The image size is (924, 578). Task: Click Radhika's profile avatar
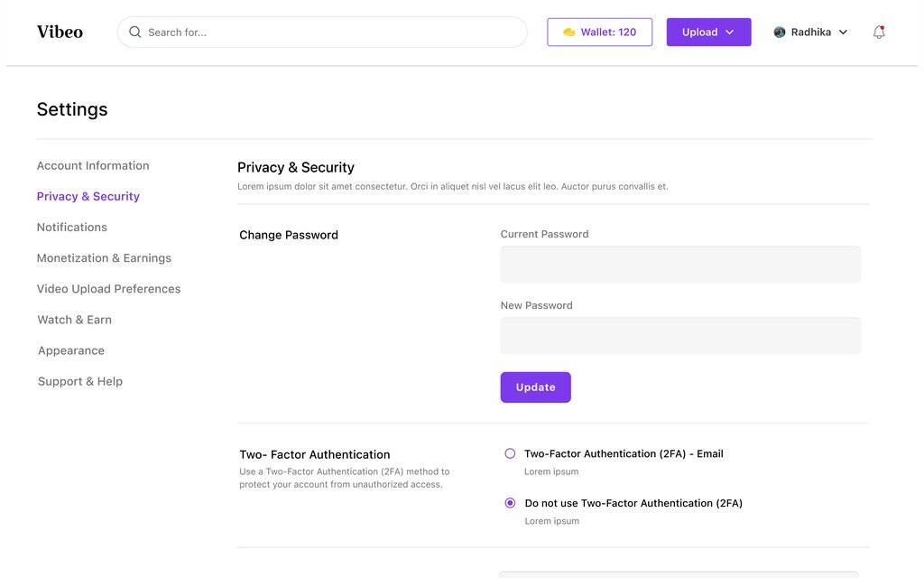tap(779, 32)
